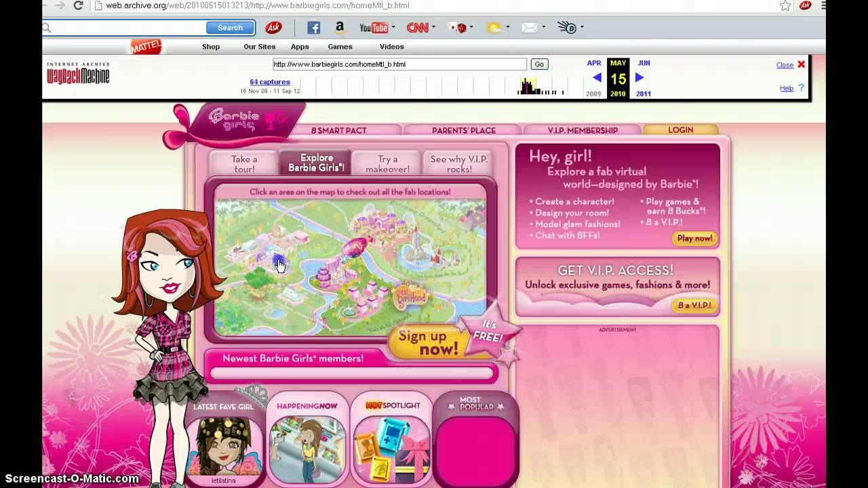Expand the toolbar options dropdown arrow
868x488 pixels.
point(582,28)
